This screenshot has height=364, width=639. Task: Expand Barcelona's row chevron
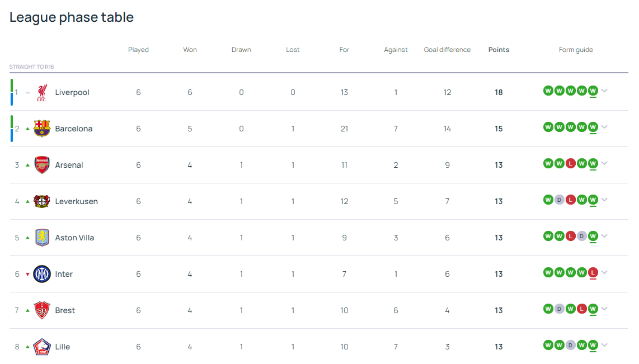pos(604,127)
